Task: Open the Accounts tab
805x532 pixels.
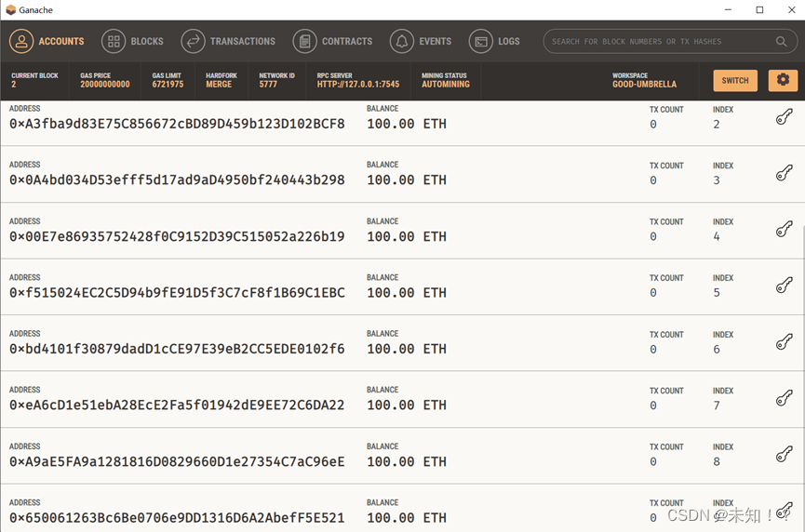Action: coord(47,42)
